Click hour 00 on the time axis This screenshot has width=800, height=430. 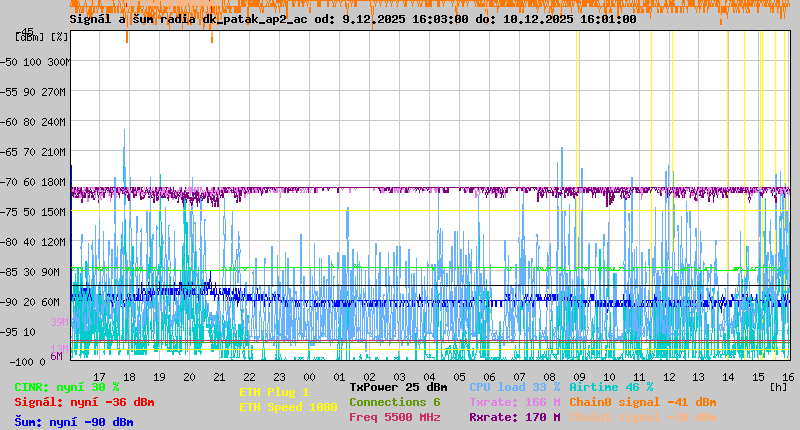click(x=311, y=376)
